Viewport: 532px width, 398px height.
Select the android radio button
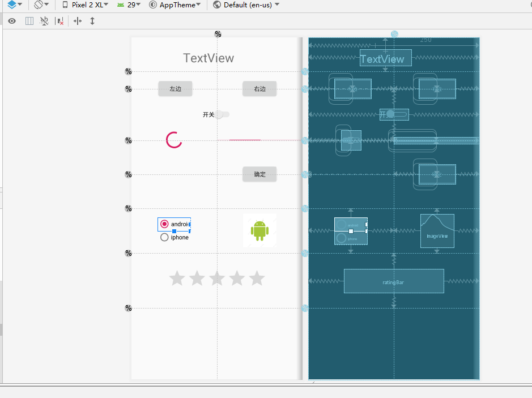[x=174, y=224]
